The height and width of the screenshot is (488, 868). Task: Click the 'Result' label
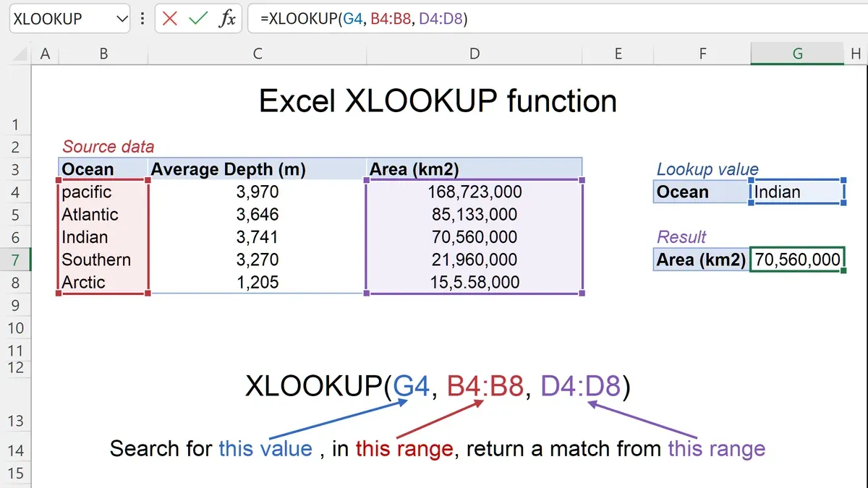(681, 237)
